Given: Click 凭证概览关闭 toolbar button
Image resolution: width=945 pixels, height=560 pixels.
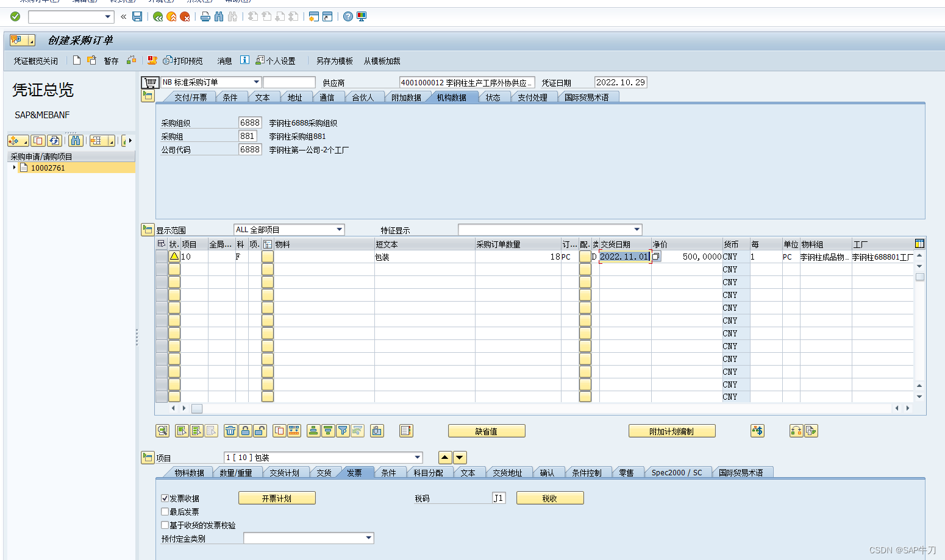Looking at the screenshot, I should (x=36, y=61).
